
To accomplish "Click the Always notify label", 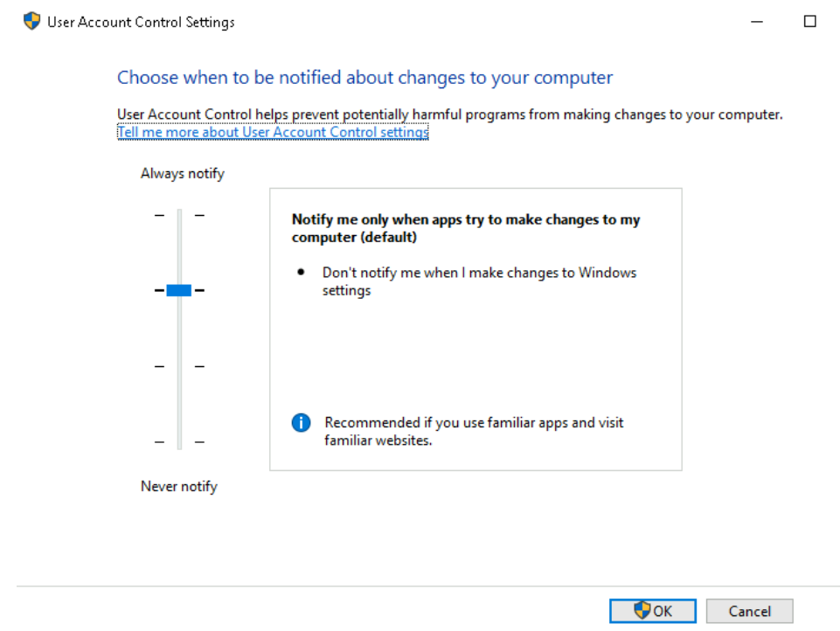I will pyautogui.click(x=183, y=174).
